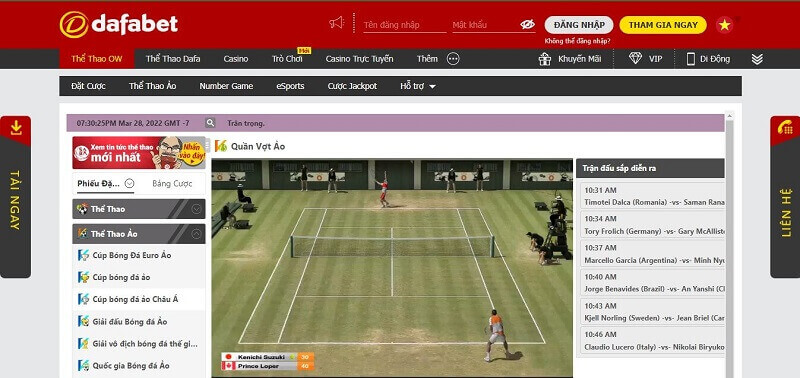The height and width of the screenshot is (378, 800).
Task: Click the Tên đăng nhập username field
Action: tap(405, 25)
